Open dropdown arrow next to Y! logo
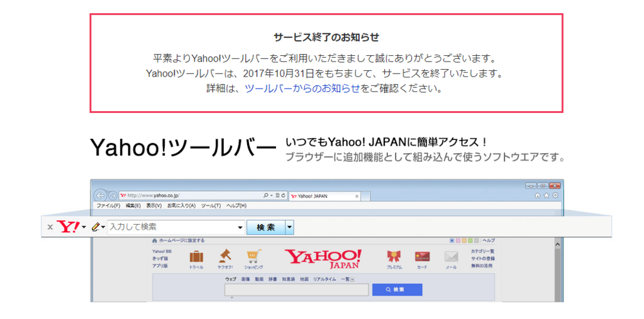The height and width of the screenshot is (319, 644). point(84,227)
